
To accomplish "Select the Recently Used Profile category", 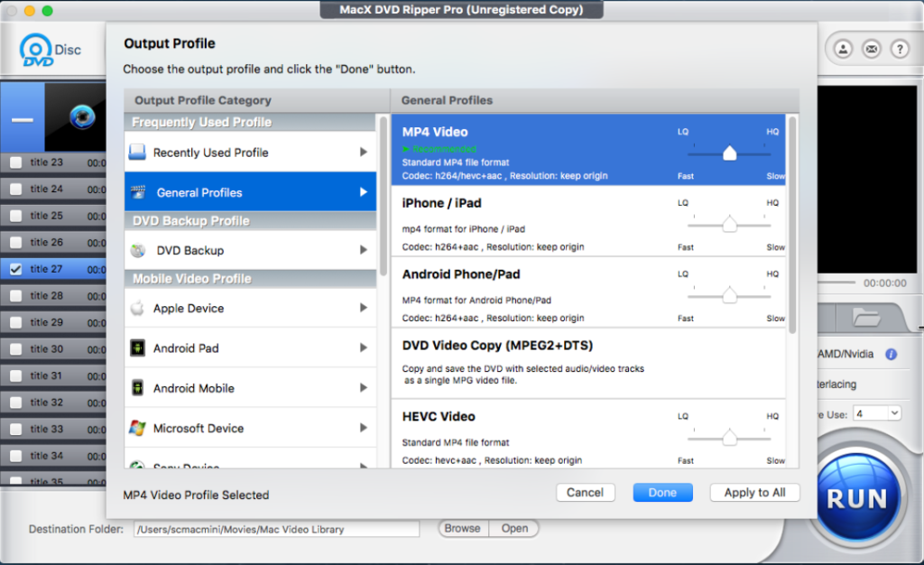I will pos(251,152).
